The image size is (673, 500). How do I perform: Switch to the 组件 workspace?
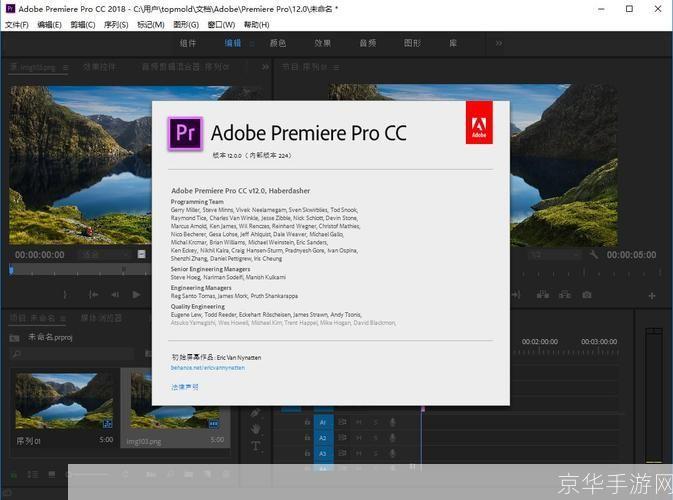pyautogui.click(x=188, y=43)
